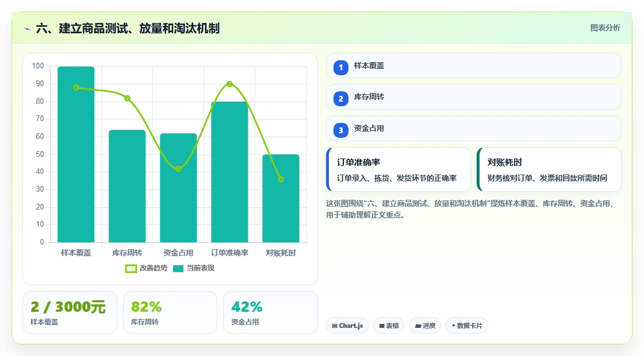Click the 42% stat value
The height and width of the screenshot is (356, 644).
point(247,307)
